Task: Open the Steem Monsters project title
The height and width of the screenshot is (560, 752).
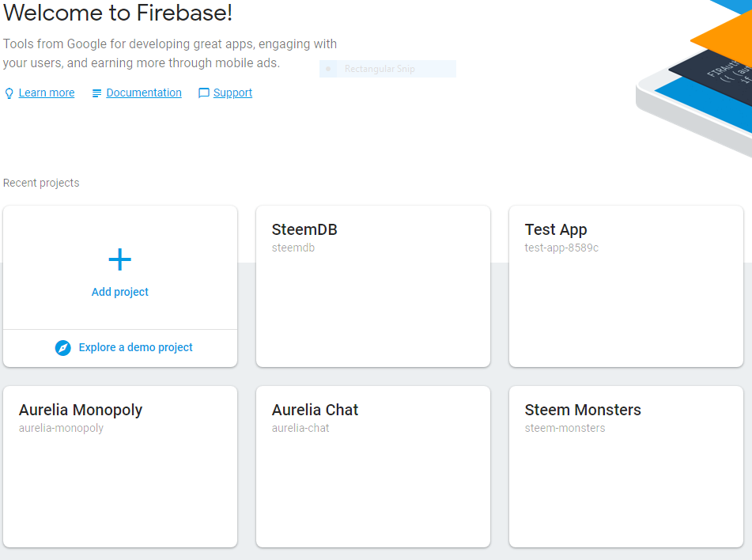Action: pos(583,411)
